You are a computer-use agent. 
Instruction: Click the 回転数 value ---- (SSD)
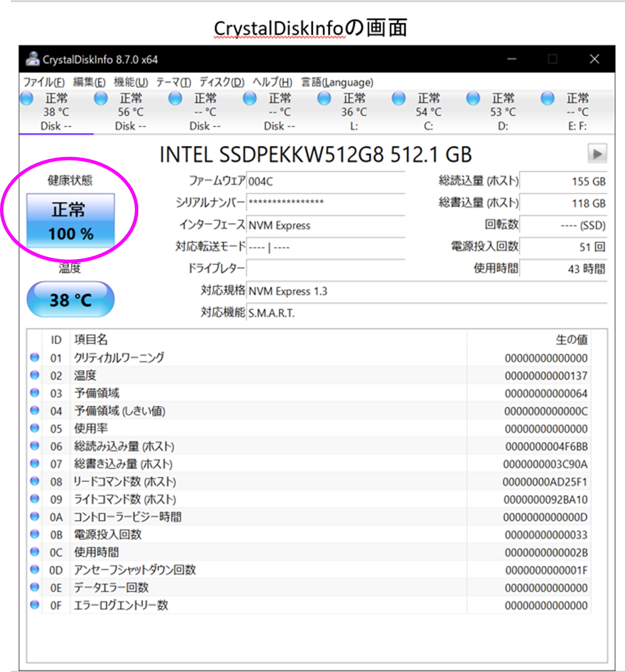coord(564,225)
